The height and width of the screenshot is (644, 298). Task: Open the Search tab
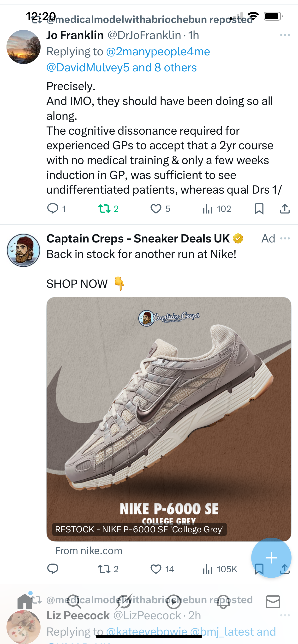click(x=74, y=602)
